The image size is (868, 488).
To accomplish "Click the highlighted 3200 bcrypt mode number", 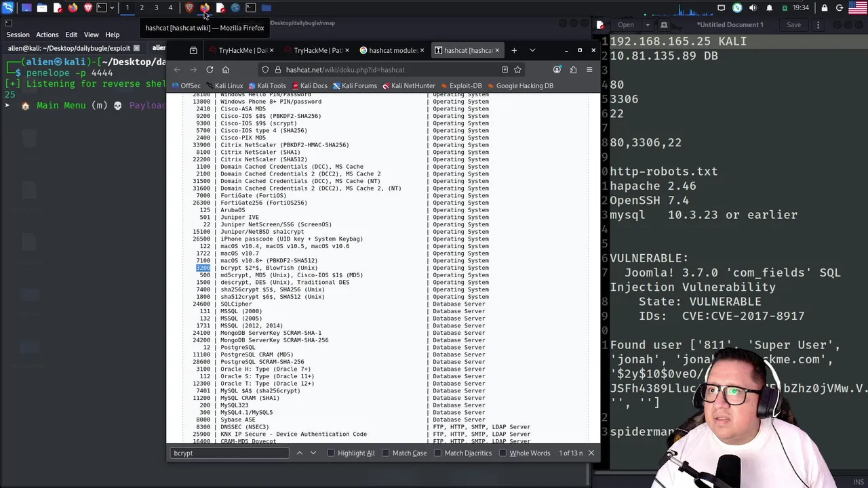I will 203,268.
